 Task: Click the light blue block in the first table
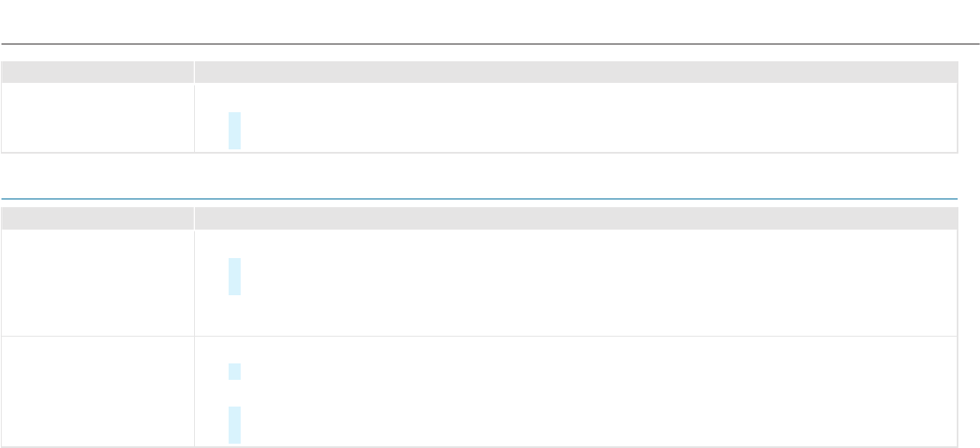[x=235, y=130]
